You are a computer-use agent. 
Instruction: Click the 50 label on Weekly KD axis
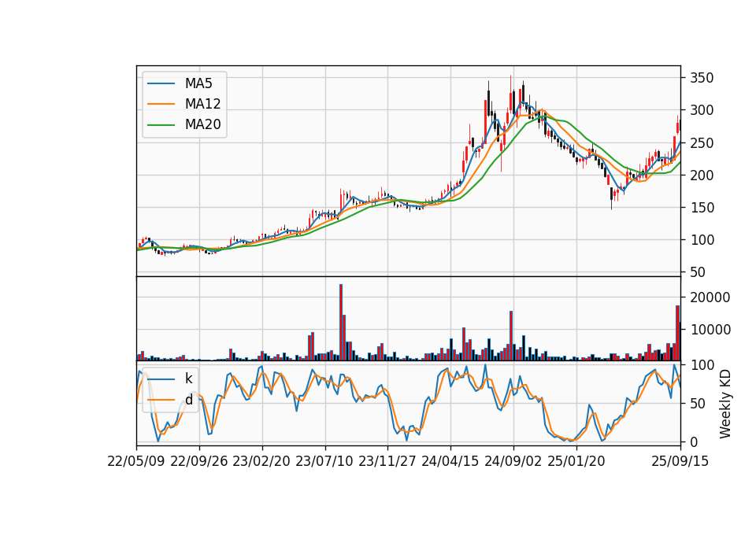(x=699, y=404)
